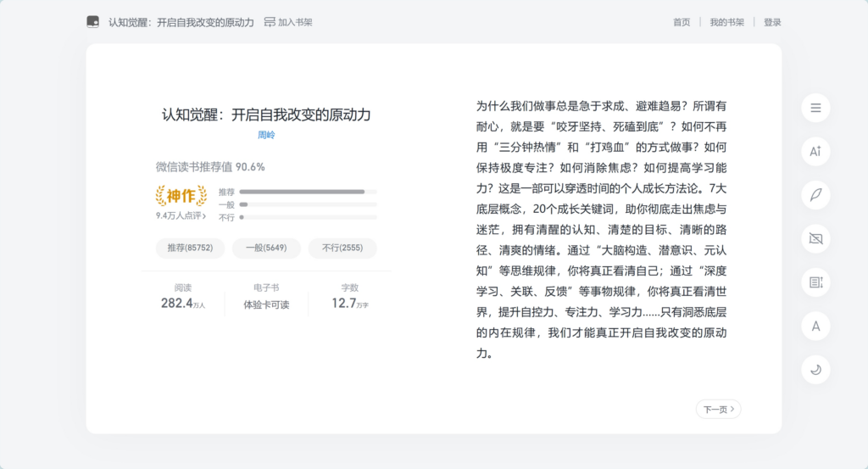The height and width of the screenshot is (469, 868).
Task: Click the bookshelf icon beside 加入书架
Action: tap(270, 22)
